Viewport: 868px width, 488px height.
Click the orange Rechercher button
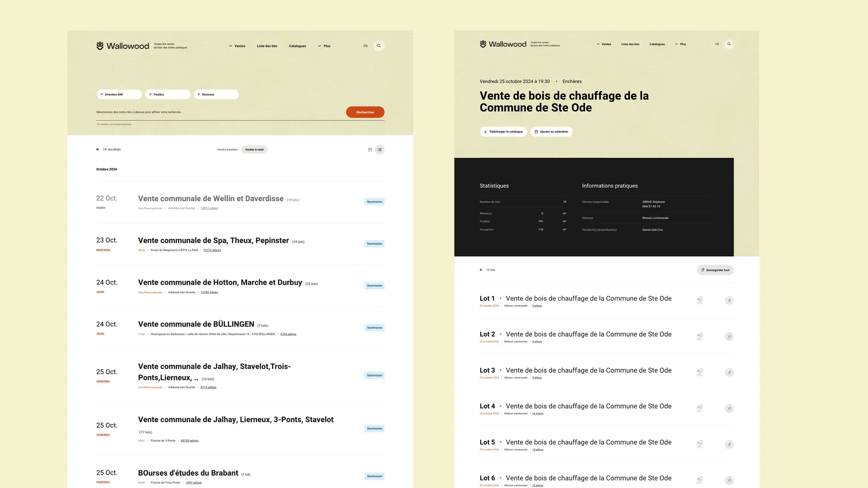coord(365,112)
